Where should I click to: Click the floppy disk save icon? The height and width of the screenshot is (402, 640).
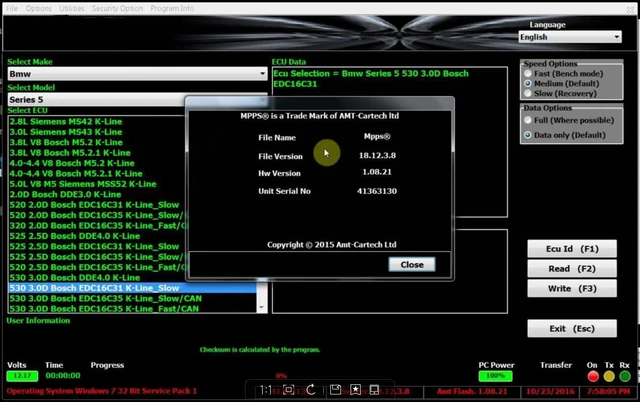coord(335,390)
